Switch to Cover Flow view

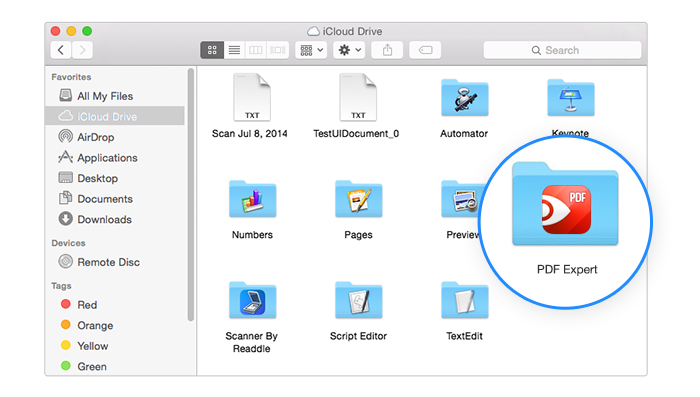point(278,50)
